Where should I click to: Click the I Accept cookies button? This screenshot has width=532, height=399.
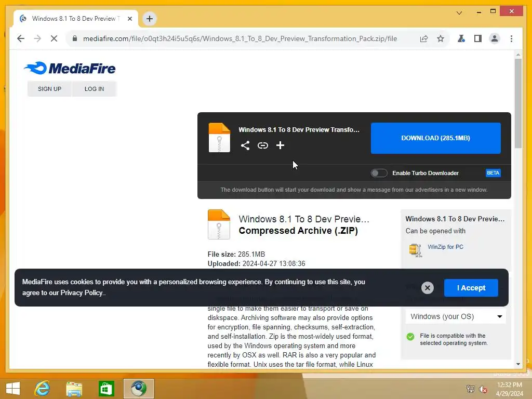[471, 288]
